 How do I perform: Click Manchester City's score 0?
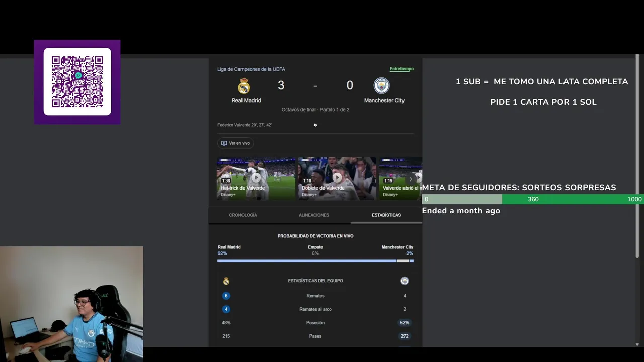point(350,85)
